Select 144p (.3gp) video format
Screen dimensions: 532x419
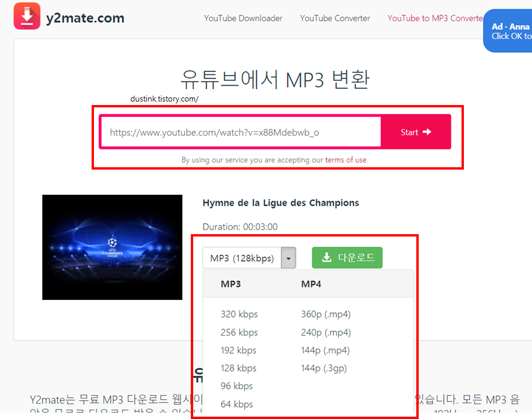coord(324,368)
